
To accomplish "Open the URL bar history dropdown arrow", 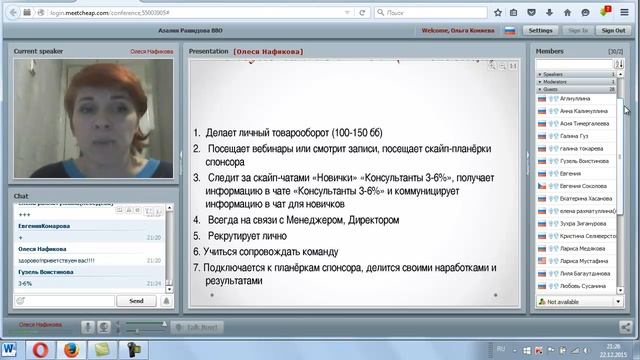I will pos(347,13).
